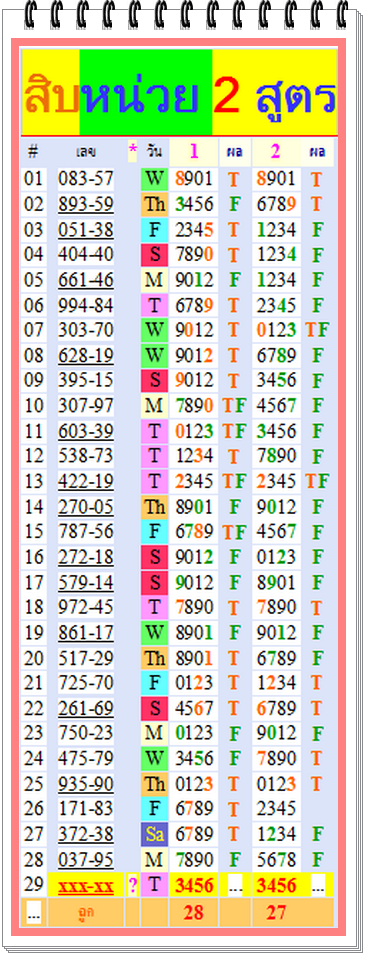
Task: Click the underlined number 037-95
Action: pos(86,859)
